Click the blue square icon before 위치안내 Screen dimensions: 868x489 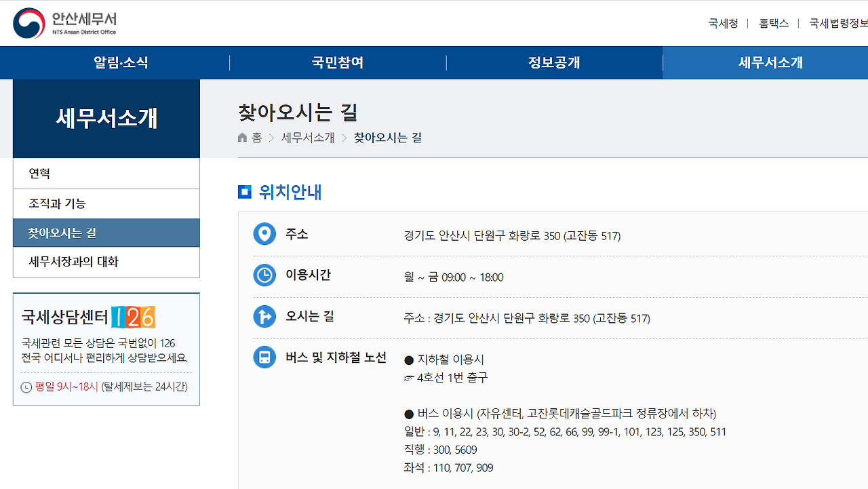pos(244,192)
